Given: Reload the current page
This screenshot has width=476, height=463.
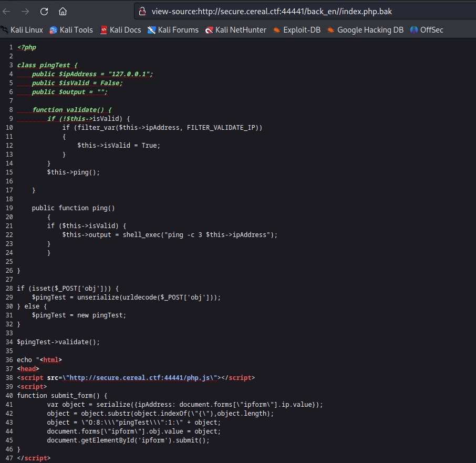Looking at the screenshot, I should click(x=44, y=12).
